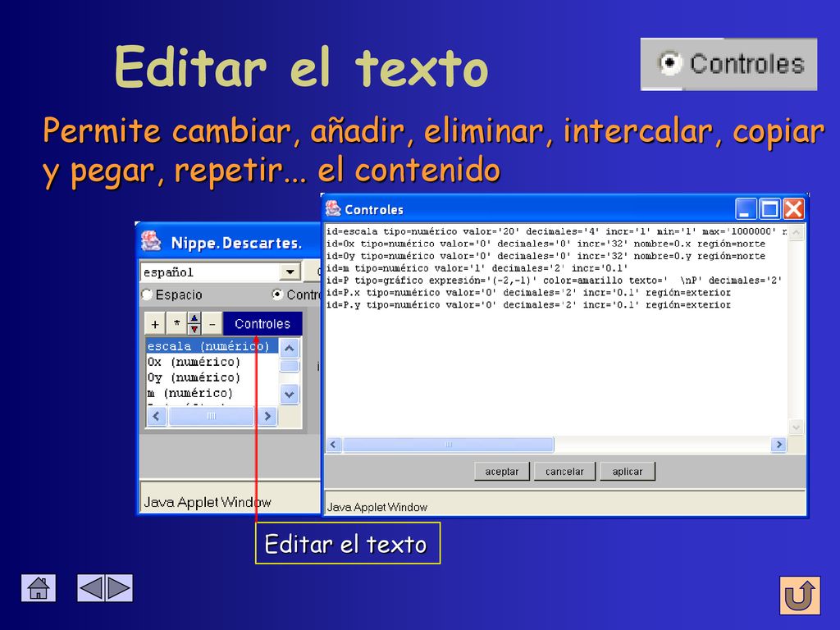Click text editor horizontal scroll right arrow

click(778, 445)
